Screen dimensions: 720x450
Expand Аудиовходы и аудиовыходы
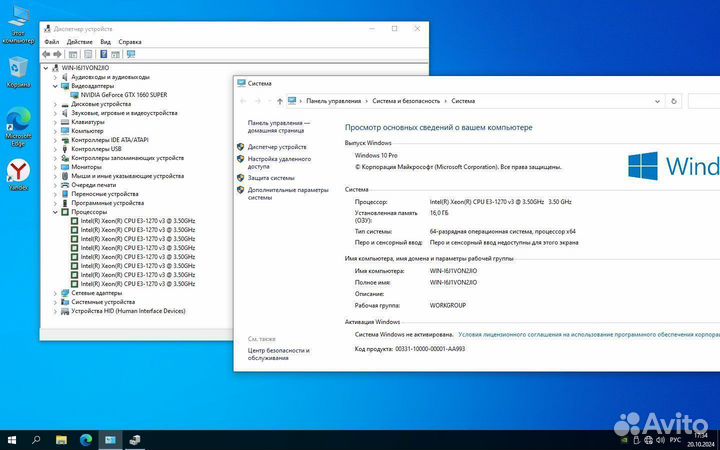pyautogui.click(x=55, y=77)
